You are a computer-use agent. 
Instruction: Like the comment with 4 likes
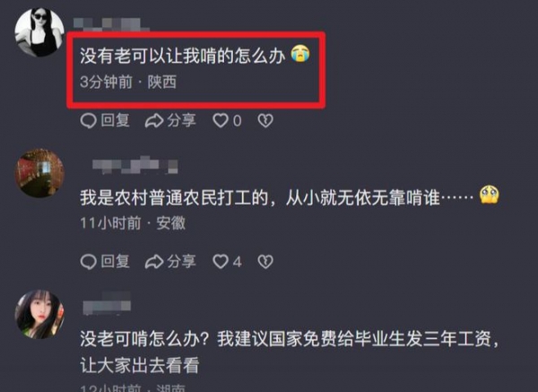pos(227,262)
